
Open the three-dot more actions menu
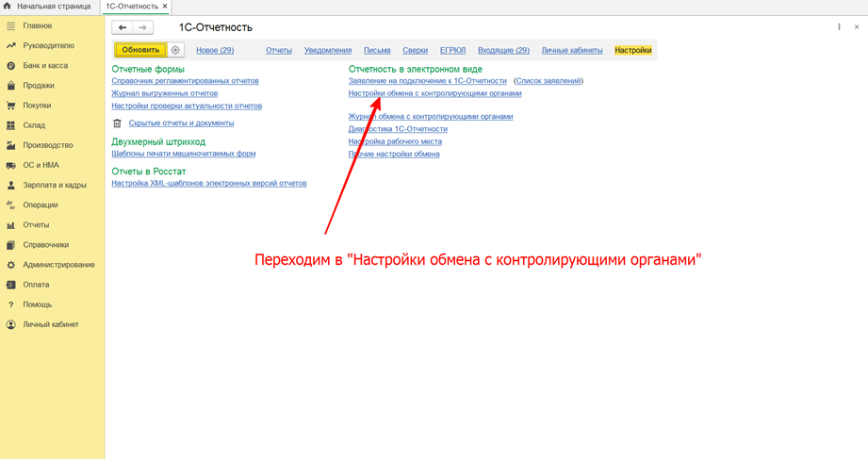839,27
